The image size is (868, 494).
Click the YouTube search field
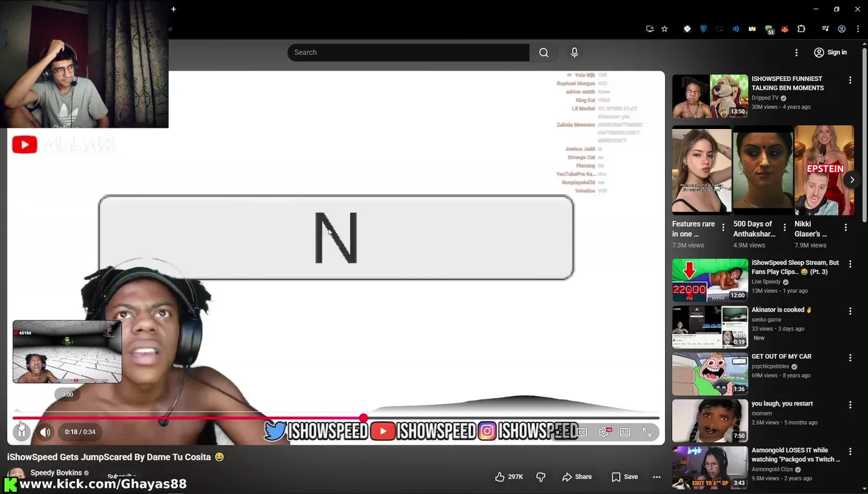(408, 52)
